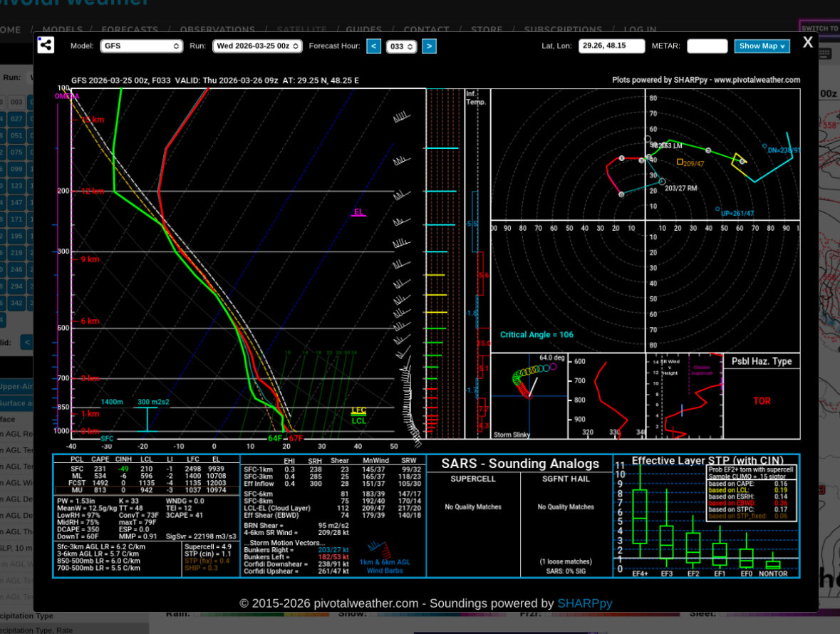Screen dimensions: 840x634
Task: Click the Surface category in left sidebar
Action: tap(16, 403)
